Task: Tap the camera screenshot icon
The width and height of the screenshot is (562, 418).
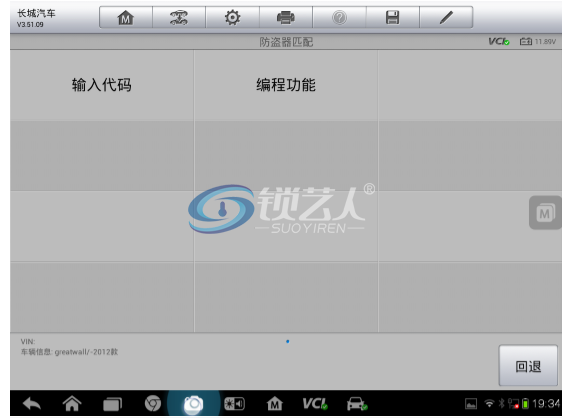Action: pos(194,404)
